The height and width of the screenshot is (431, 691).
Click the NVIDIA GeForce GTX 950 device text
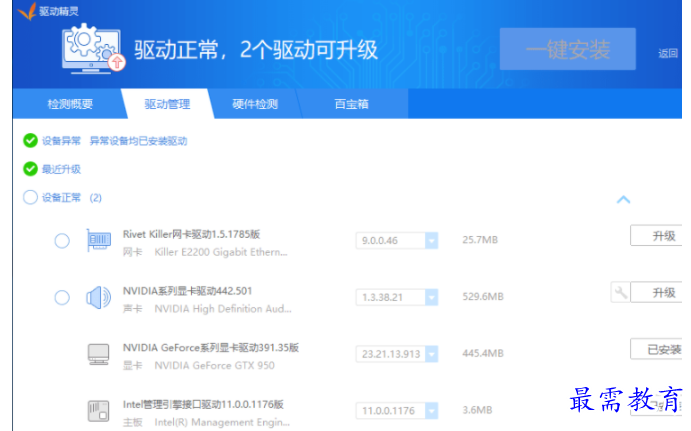click(214, 365)
